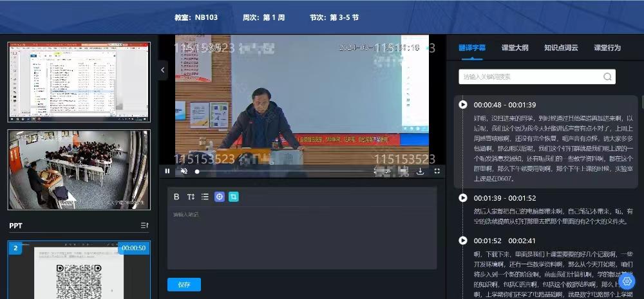Image resolution: width=644 pixels, height=299 pixels.
Task: Open the floating settings gear button
Action: (627, 280)
